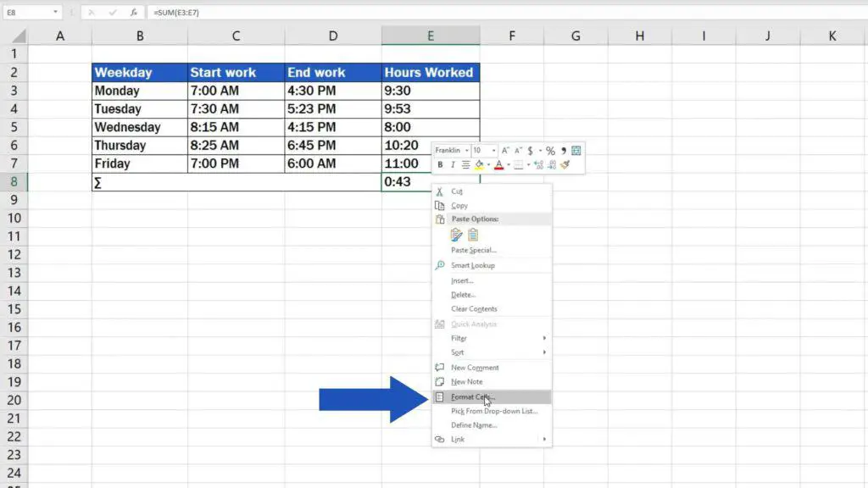Screen dimensions: 868x488
Task: Select Pick From Drop-down List...
Action: [x=492, y=411]
